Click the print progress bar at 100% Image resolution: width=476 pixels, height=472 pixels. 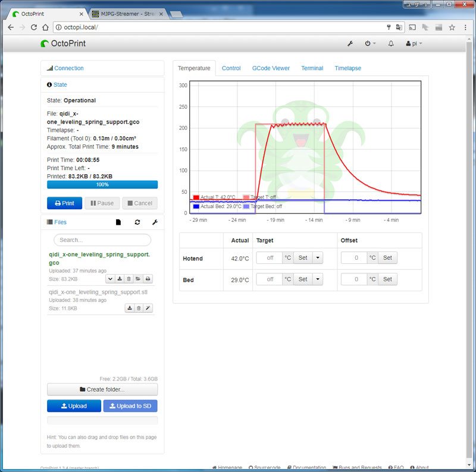[x=102, y=184]
